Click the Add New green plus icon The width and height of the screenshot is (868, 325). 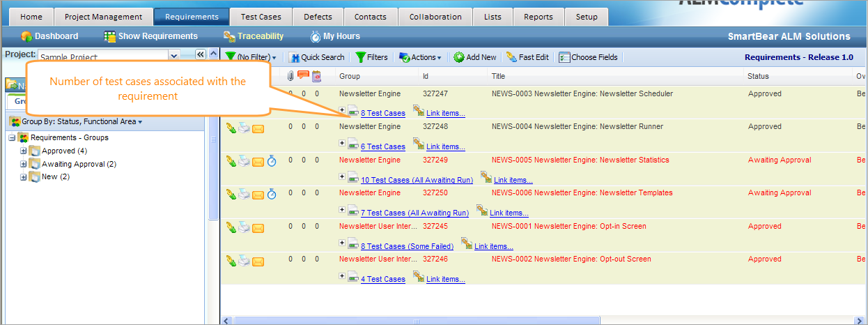pyautogui.click(x=459, y=57)
